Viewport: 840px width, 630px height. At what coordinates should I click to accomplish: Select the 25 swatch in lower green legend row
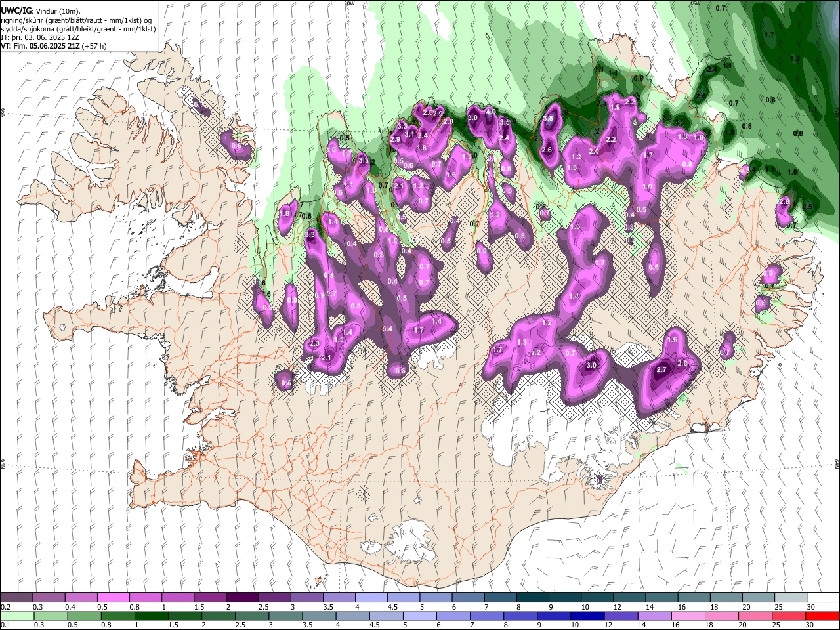point(789,616)
